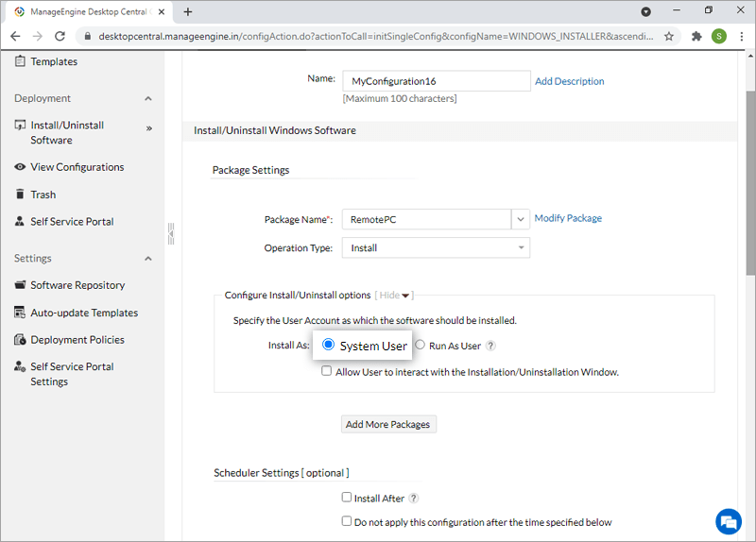This screenshot has height=542, width=756.
Task: Open the browser extensions puzzle icon
Action: (696, 36)
